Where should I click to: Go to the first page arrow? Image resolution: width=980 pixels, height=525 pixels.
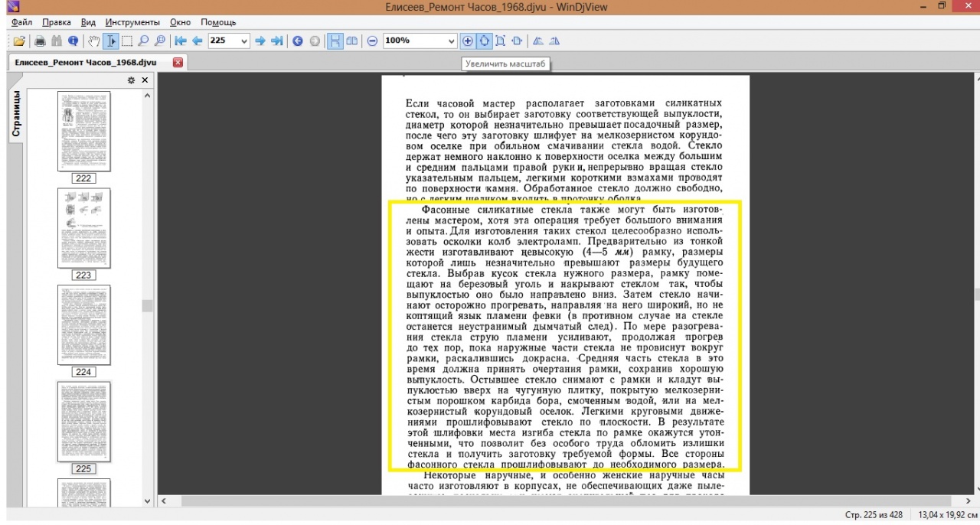click(181, 41)
